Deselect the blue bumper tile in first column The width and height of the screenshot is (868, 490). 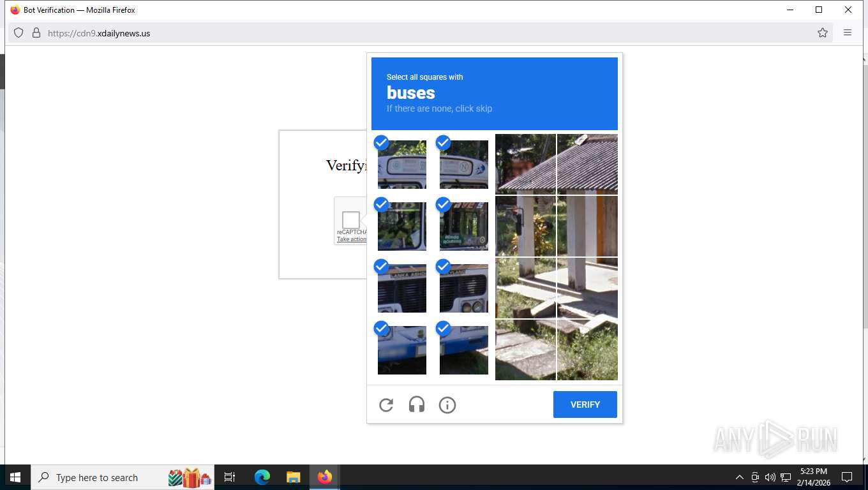tap(402, 350)
